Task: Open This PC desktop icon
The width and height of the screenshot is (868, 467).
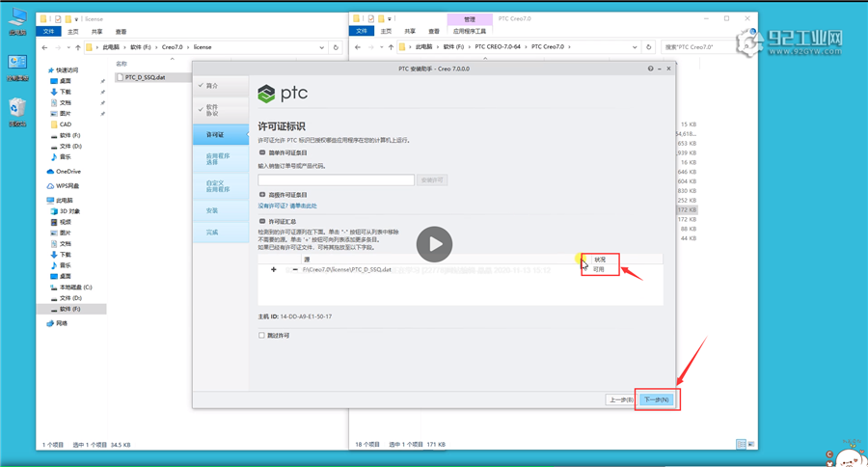Action: pyautogui.click(x=17, y=21)
